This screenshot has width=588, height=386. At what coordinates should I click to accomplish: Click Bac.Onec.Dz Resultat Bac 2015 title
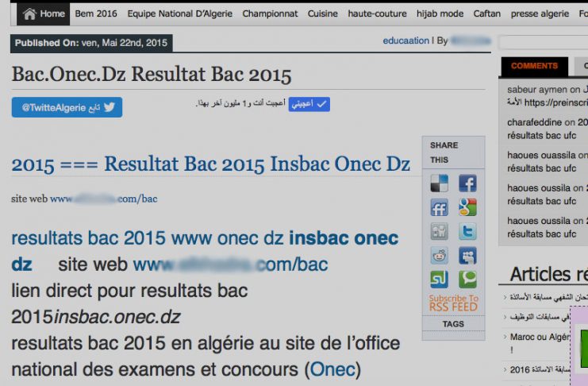point(152,74)
